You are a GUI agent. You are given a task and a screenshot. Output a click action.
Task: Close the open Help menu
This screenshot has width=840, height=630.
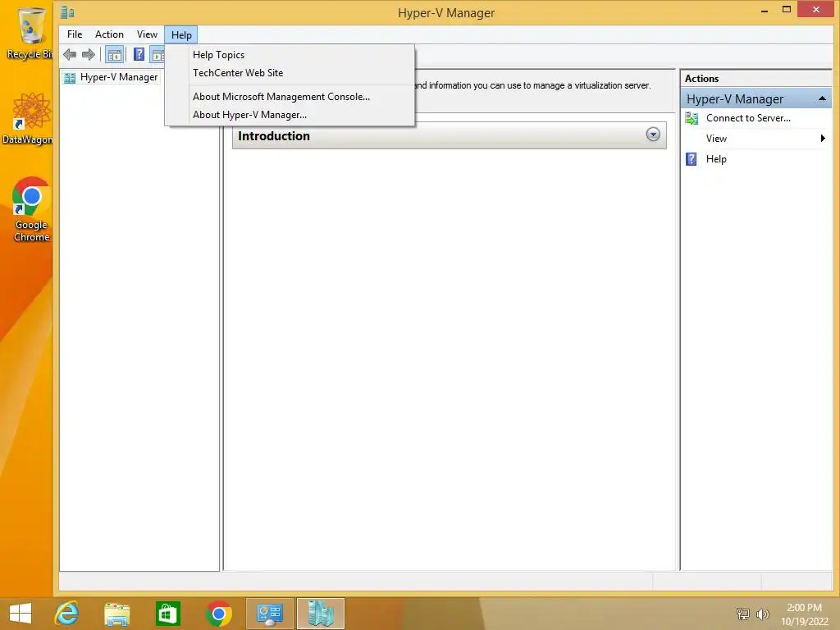click(x=181, y=34)
